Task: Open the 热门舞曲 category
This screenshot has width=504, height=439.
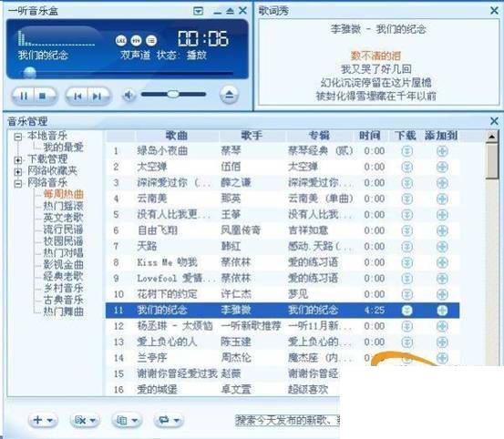Action: 63,311
